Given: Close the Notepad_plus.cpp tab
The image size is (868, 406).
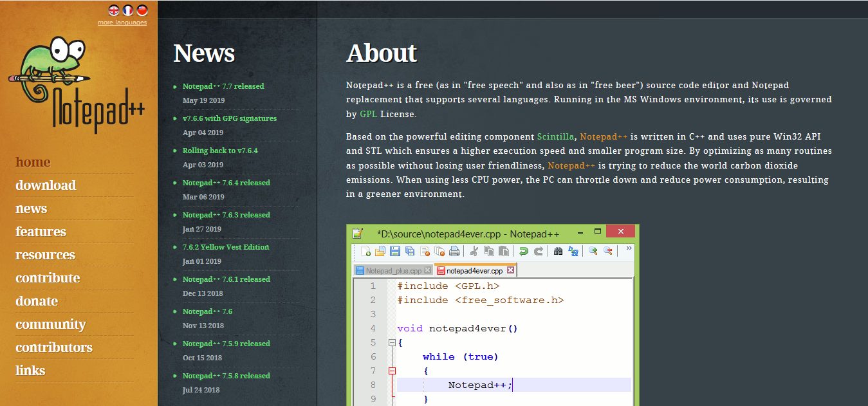Looking at the screenshot, I should tap(427, 270).
